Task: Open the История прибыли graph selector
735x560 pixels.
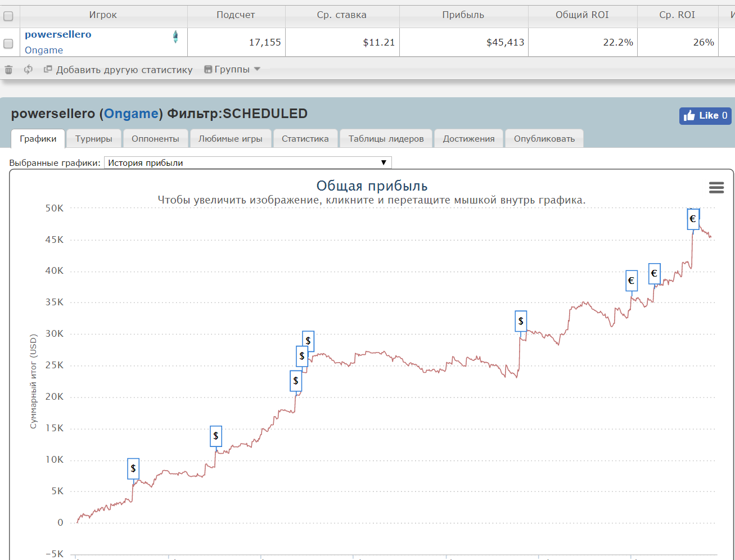Action: pyautogui.click(x=247, y=163)
